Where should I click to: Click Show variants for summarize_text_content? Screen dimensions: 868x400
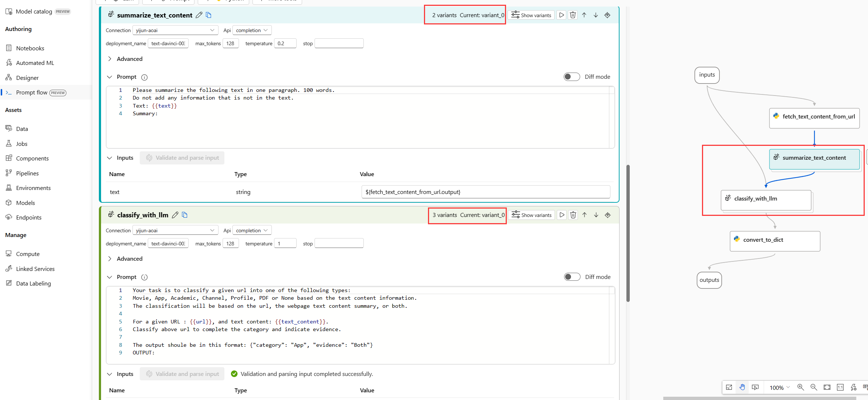[531, 15]
